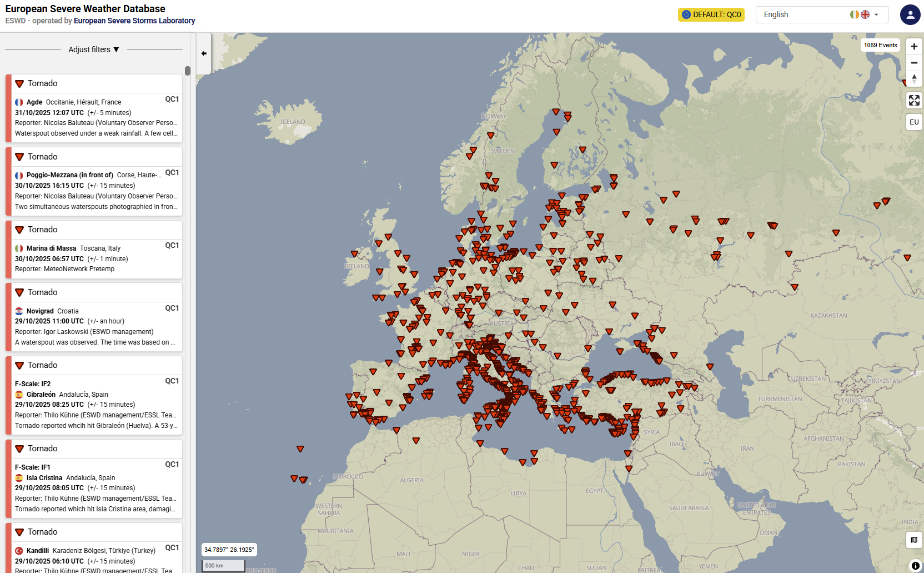Click the 500 km scale bar

click(x=223, y=566)
